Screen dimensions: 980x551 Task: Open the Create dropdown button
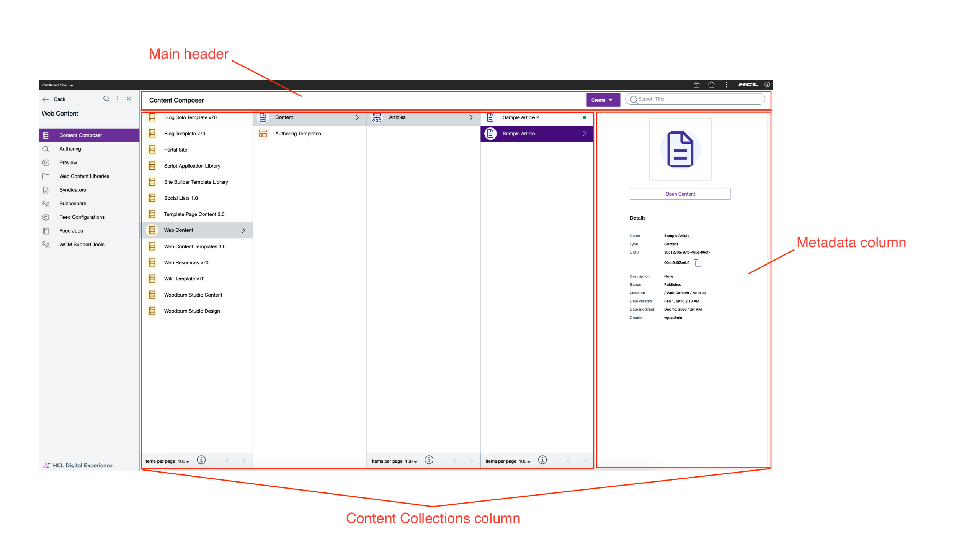point(603,100)
